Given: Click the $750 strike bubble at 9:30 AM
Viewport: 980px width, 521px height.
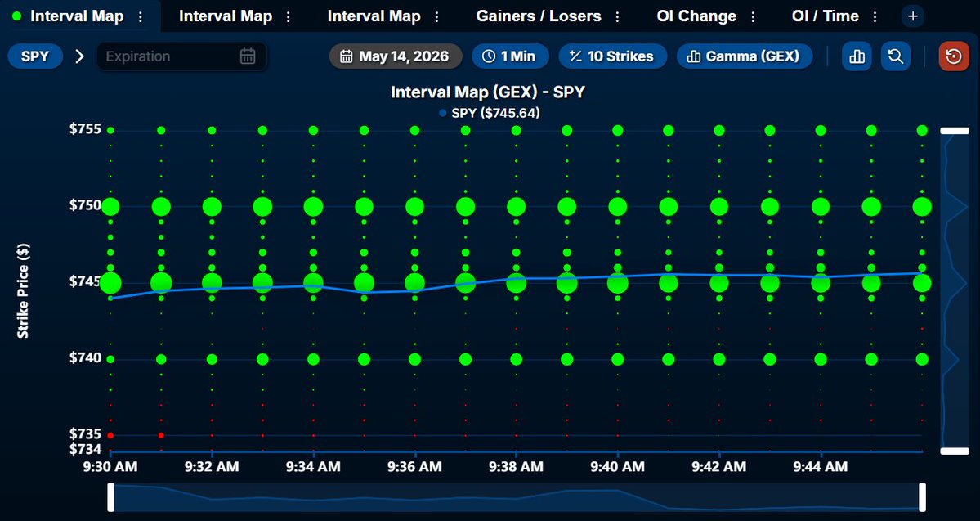Looking at the screenshot, I should [110, 206].
